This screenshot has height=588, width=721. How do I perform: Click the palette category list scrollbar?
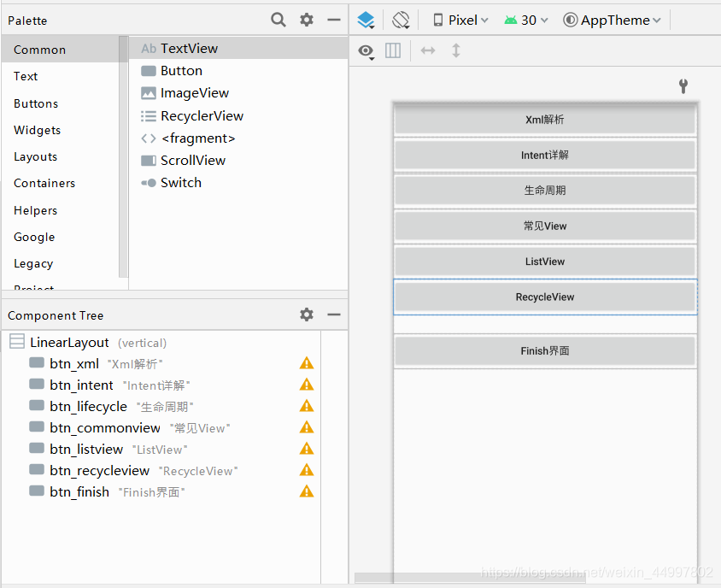tap(123, 156)
